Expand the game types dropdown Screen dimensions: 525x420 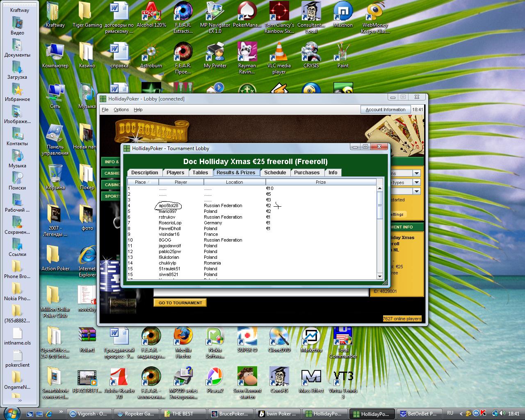click(416, 182)
